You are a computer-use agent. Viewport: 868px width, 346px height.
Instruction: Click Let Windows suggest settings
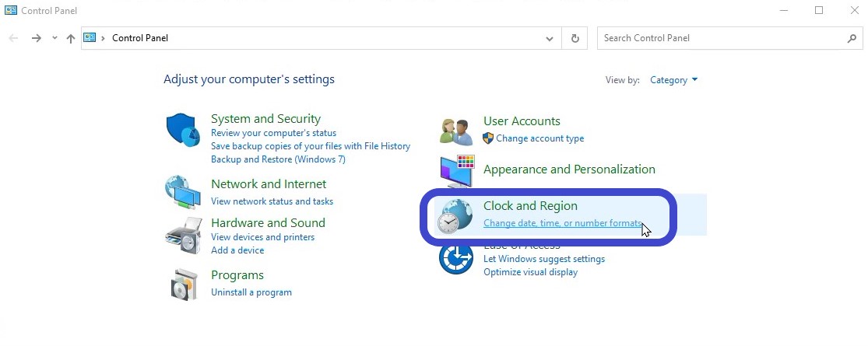(x=544, y=259)
